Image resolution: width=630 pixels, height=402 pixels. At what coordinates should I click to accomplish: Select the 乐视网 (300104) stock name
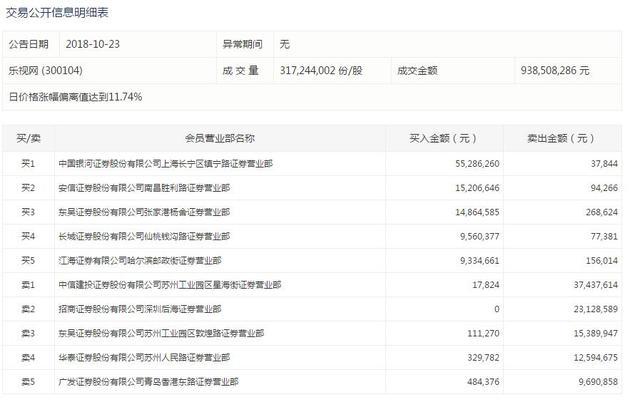[x=45, y=71]
